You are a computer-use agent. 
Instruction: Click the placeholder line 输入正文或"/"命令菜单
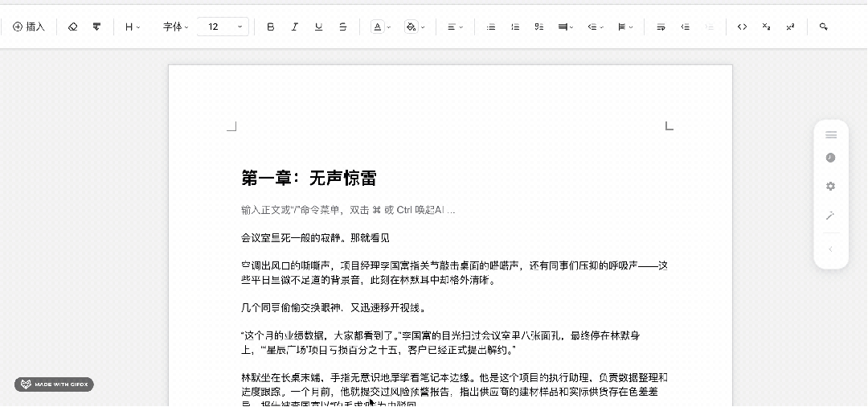click(348, 210)
